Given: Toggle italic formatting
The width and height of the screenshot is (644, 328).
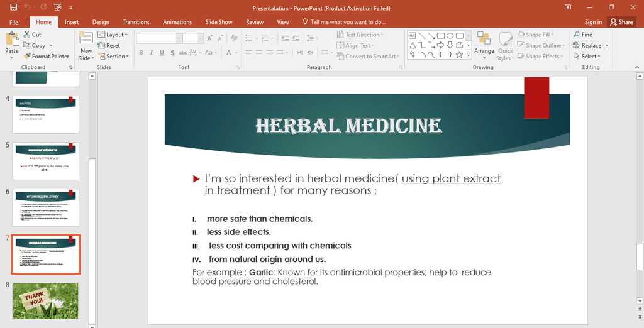Looking at the screenshot, I should click(x=152, y=53).
